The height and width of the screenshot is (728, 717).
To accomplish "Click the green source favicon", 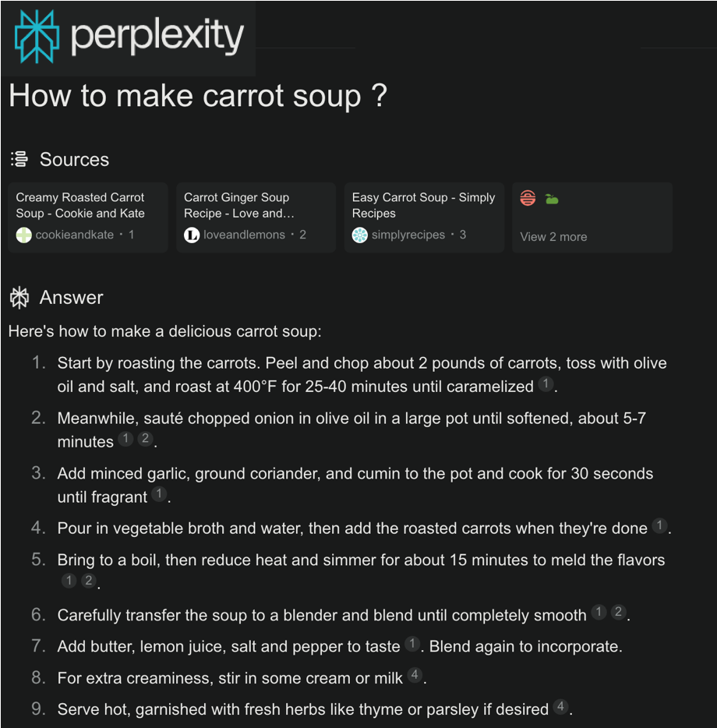I will tap(552, 199).
